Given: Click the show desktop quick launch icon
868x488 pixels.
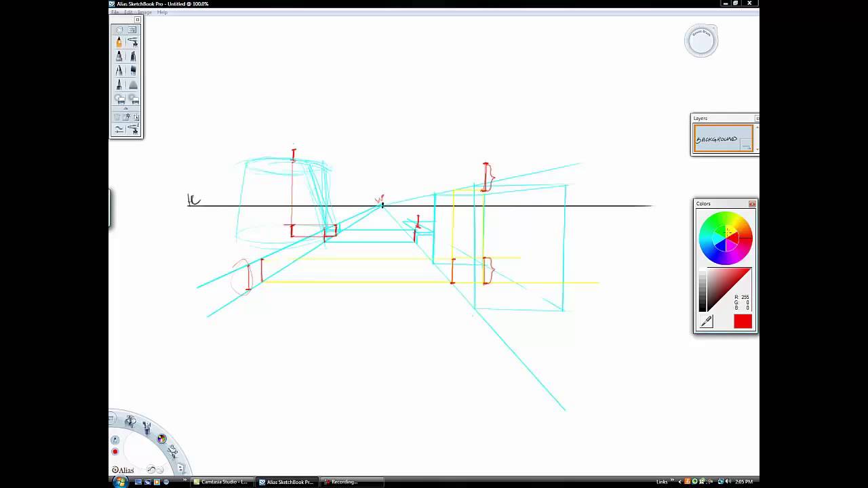Looking at the screenshot, I should [x=138, y=482].
